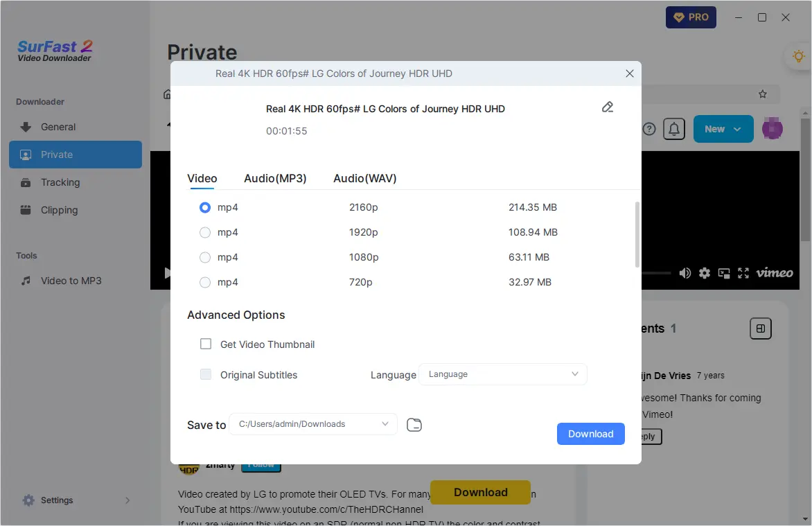Open the subtitle Language dropdown
Viewport: 812px width, 526px height.
click(x=502, y=374)
